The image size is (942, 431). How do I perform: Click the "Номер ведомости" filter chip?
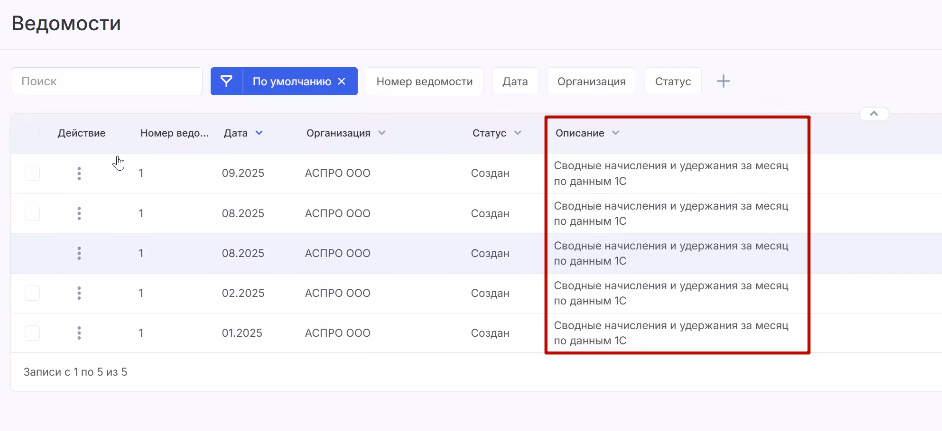[x=424, y=81]
